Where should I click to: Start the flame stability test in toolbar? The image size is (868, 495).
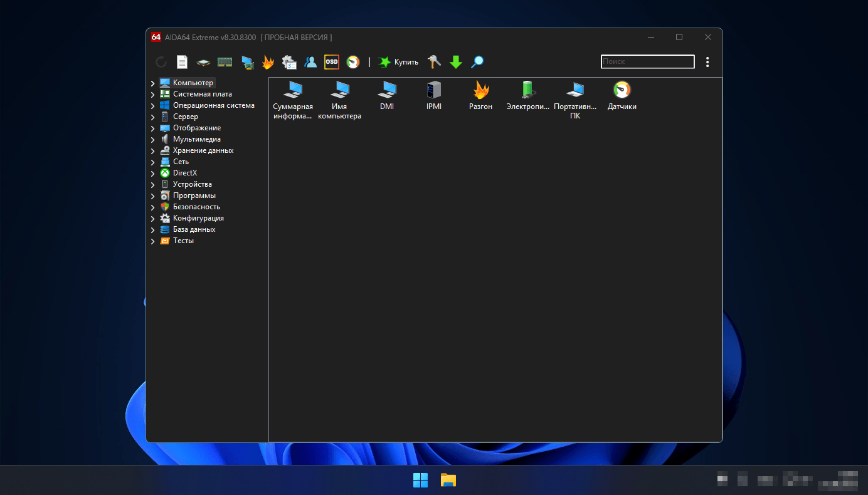[268, 62]
